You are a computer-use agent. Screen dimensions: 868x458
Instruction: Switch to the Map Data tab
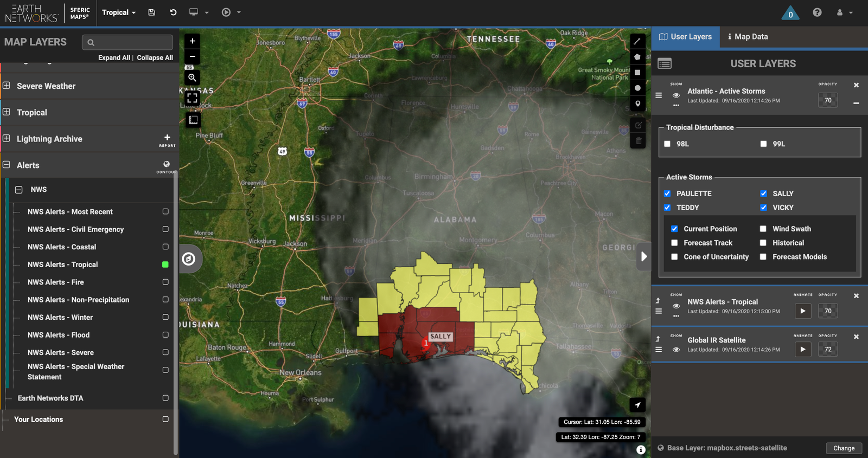pyautogui.click(x=748, y=37)
